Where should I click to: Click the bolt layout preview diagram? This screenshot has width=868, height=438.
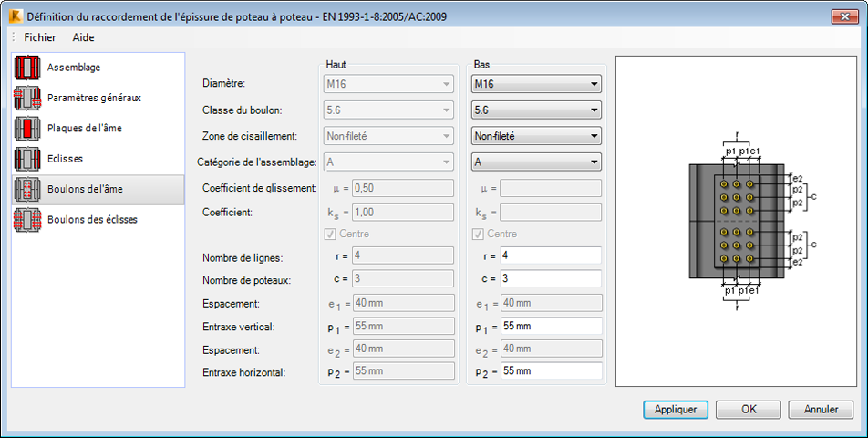(x=735, y=220)
